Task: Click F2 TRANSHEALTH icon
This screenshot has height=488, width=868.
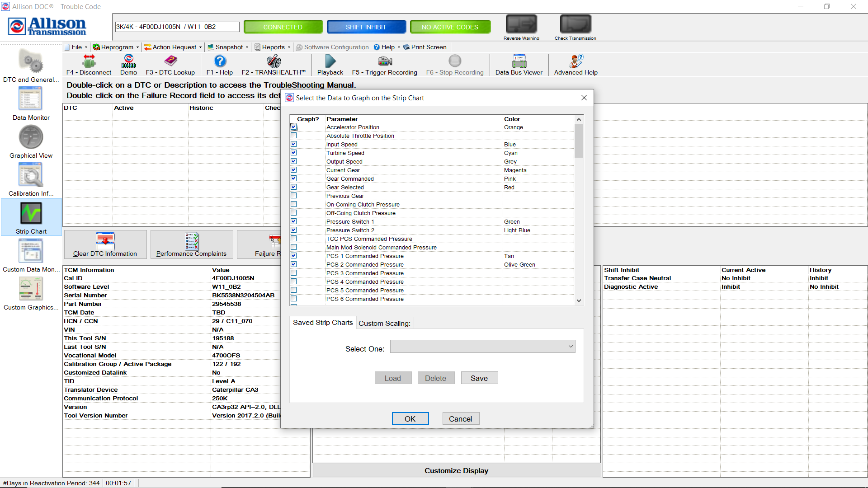Action: point(274,61)
